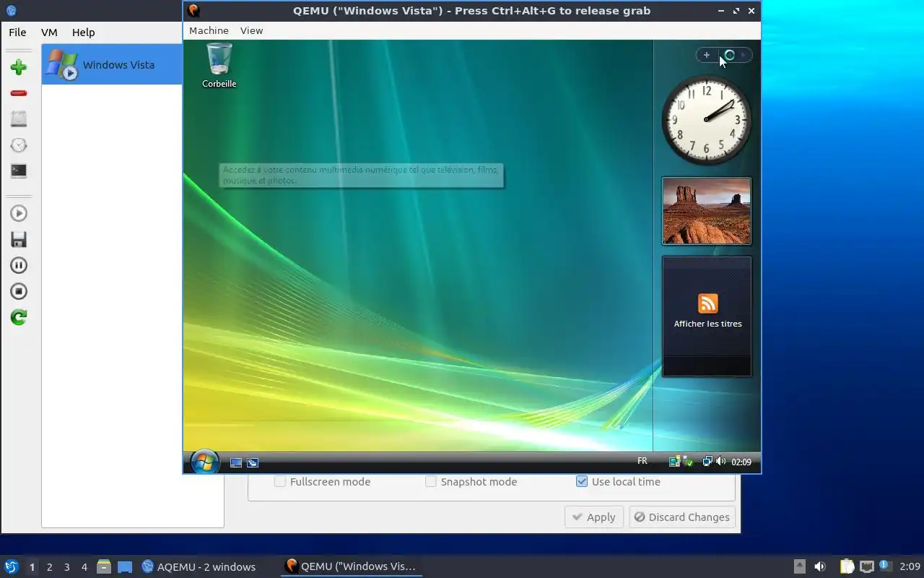The width and height of the screenshot is (924, 578).
Task: Click the Vista security shield tray icon
Action: coord(689,462)
